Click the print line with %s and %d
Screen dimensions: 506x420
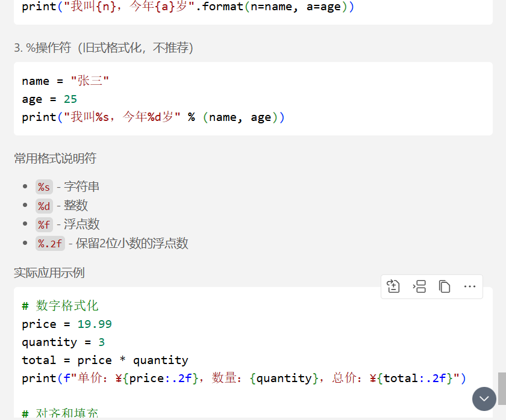[x=153, y=117]
